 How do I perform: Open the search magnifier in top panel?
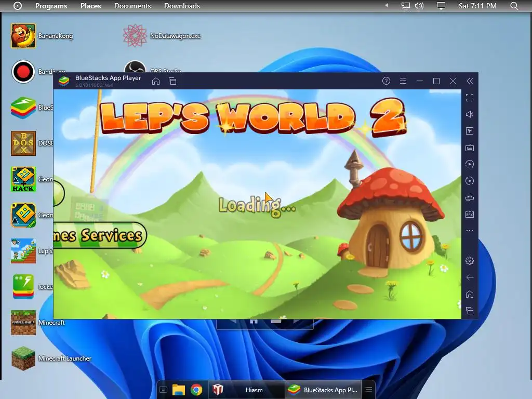[x=514, y=6]
